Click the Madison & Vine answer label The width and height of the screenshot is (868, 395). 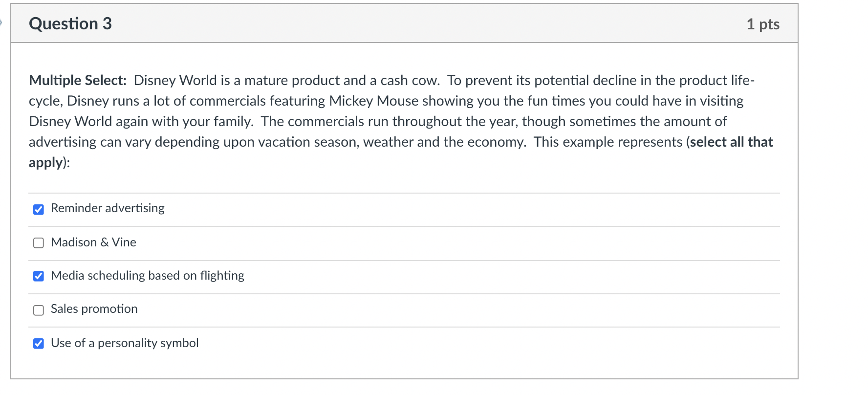coord(93,242)
